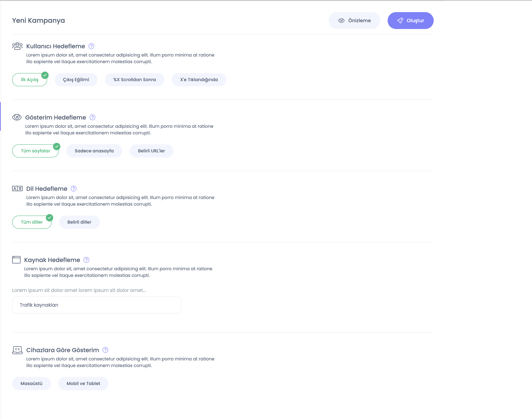Viewport: 532px width, 419px height.
Task: Click the browser window icon beside Kaynak Hedefleme
Action: pos(16,260)
